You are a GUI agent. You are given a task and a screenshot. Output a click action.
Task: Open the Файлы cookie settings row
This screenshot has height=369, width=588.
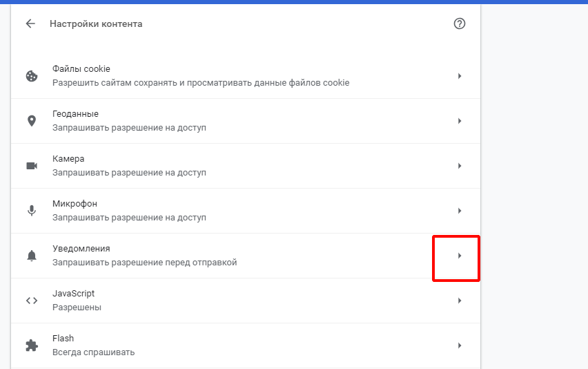[246, 76]
